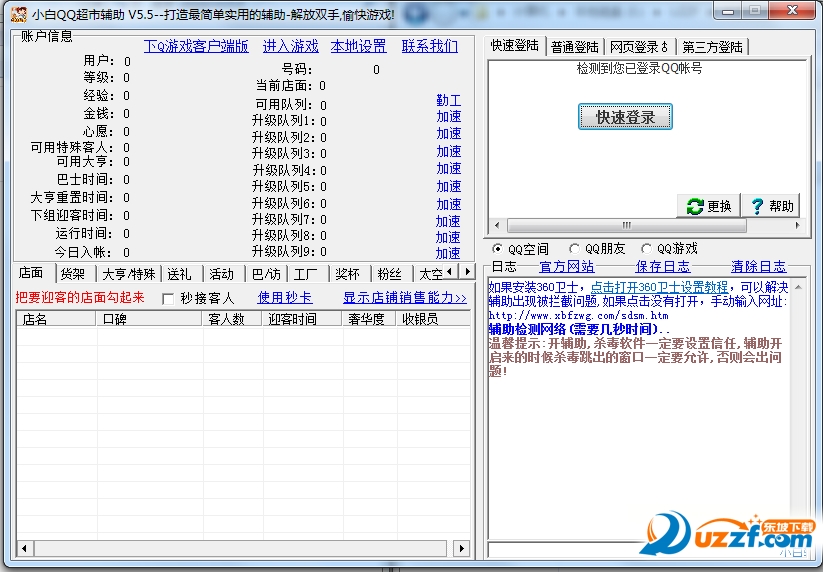823x572 pixels.
Task: Sort by the 迎客时间 column header
Action: tap(302, 319)
